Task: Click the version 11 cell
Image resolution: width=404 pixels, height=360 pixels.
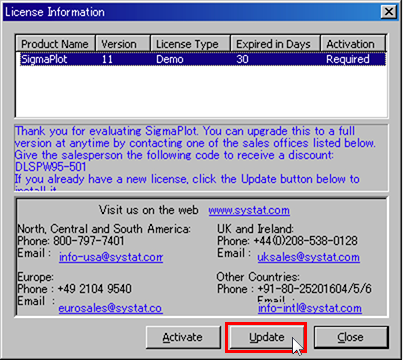Action: [x=107, y=59]
